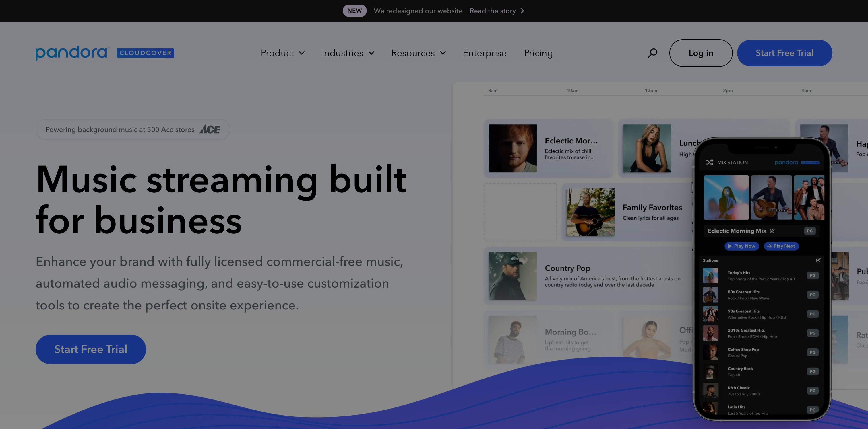The height and width of the screenshot is (429, 868).
Task: Select Enterprise in the navigation bar
Action: pos(485,53)
